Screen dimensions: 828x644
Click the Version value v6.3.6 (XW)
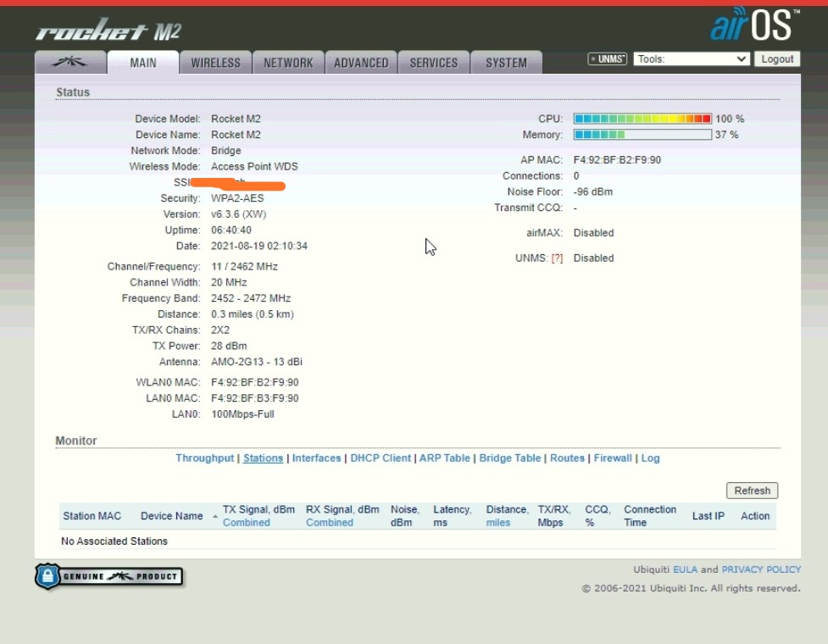coord(239,214)
